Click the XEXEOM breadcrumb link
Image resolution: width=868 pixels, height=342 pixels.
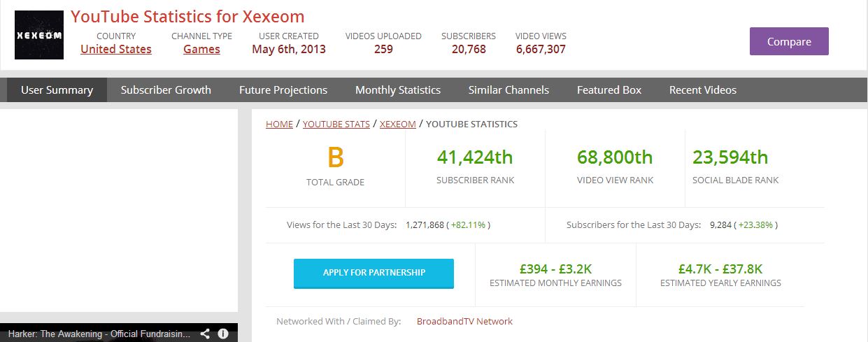(x=398, y=124)
